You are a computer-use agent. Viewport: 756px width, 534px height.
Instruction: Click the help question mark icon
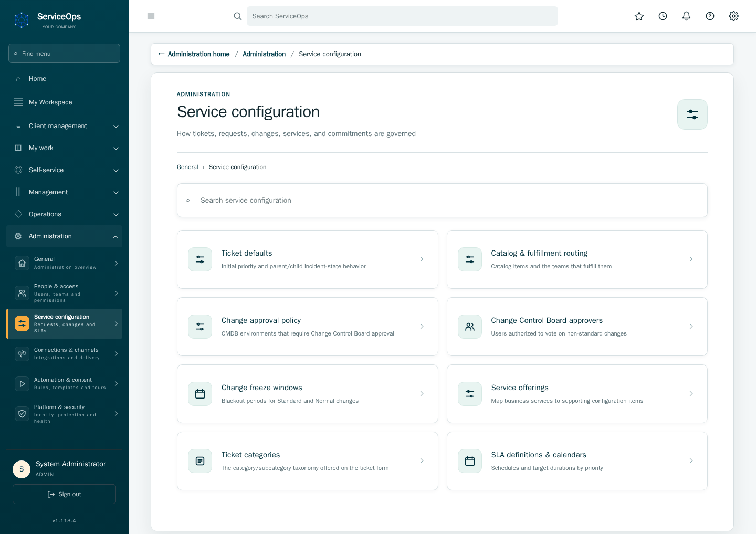710,16
